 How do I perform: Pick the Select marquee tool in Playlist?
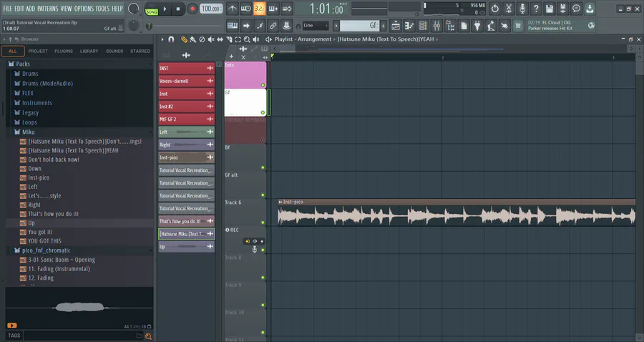click(x=238, y=39)
